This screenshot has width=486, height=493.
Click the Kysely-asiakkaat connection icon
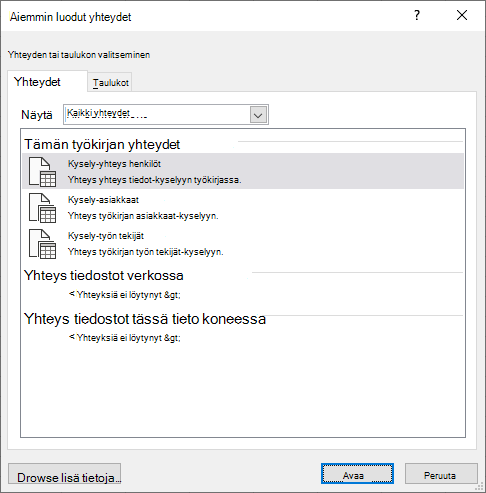coord(42,208)
